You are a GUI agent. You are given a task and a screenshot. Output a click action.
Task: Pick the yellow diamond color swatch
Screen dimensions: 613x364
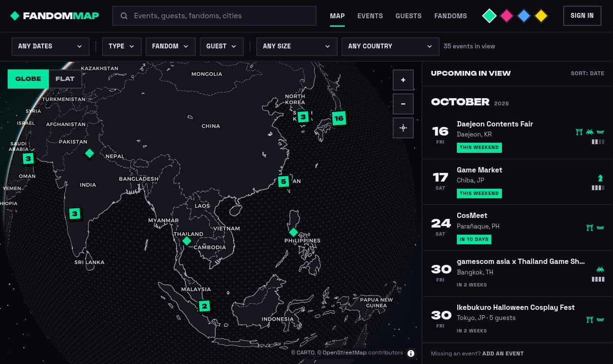(x=541, y=16)
